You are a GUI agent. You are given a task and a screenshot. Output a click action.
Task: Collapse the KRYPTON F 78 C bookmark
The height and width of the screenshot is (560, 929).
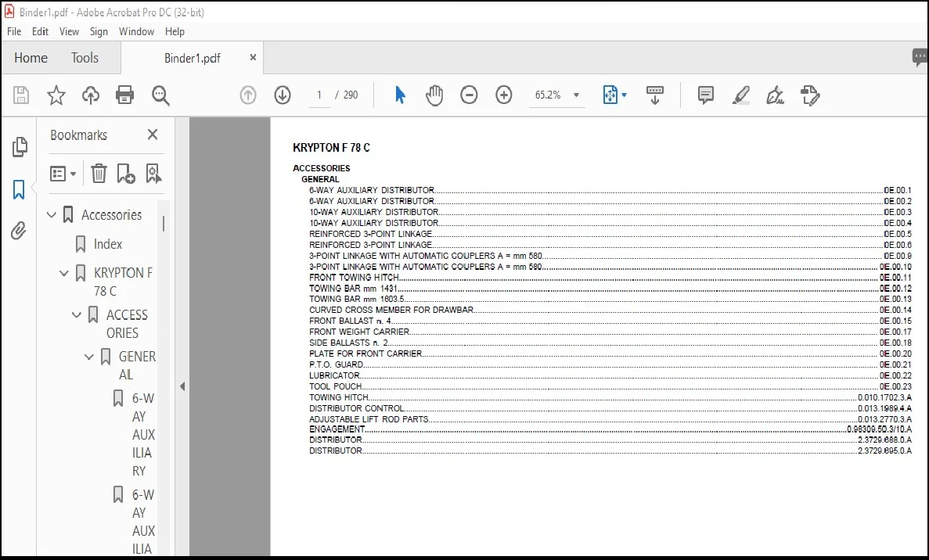tap(64, 273)
